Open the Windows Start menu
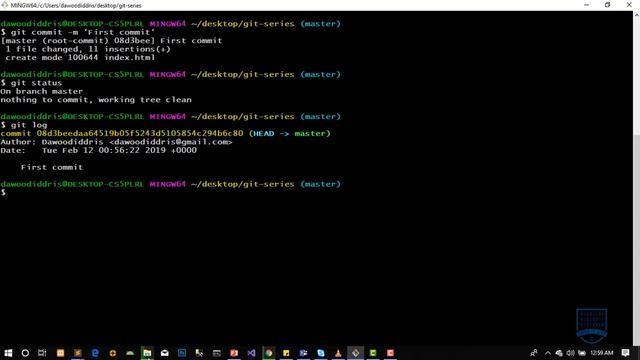This screenshot has height=360, width=640. 8,353
